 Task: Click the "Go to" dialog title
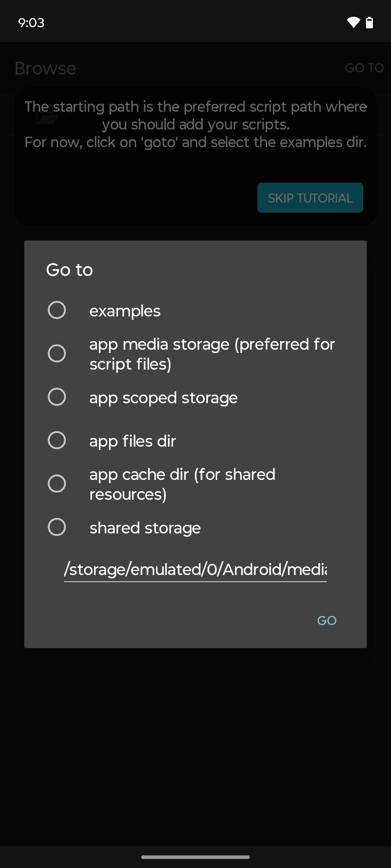pyautogui.click(x=70, y=270)
